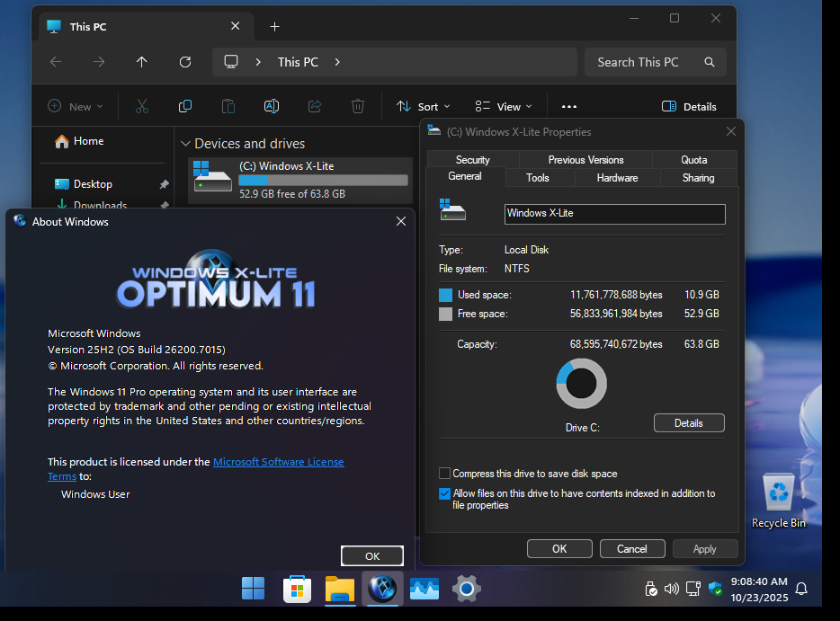Switch to the Security tab
840x621 pixels.
[x=472, y=160]
